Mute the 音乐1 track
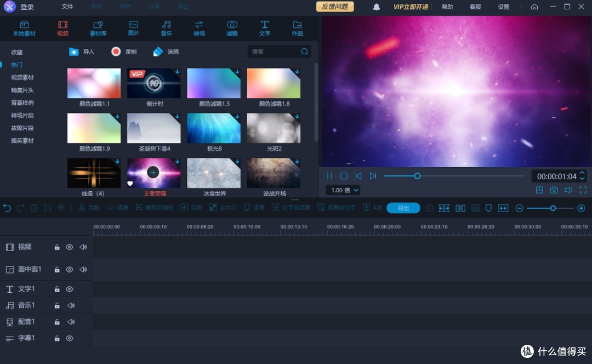 pos(71,305)
